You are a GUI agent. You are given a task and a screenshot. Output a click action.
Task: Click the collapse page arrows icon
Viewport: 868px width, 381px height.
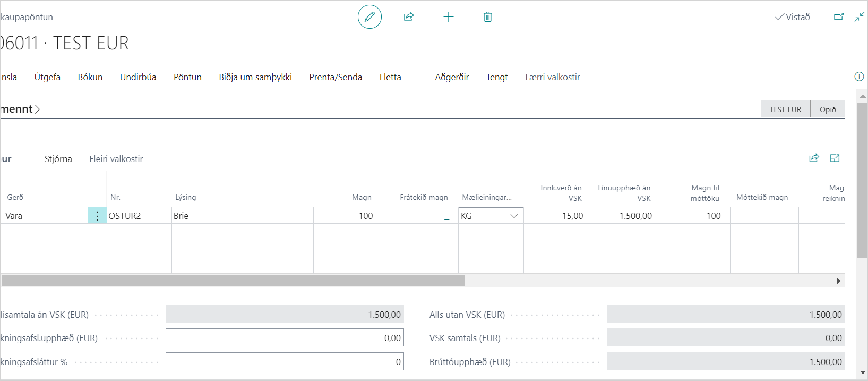(860, 17)
